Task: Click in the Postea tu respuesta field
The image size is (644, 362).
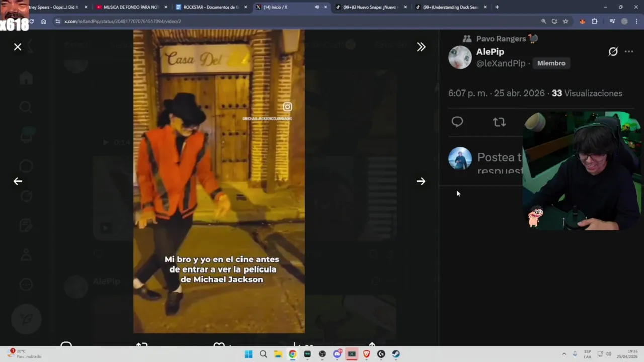Action: [x=500, y=164]
